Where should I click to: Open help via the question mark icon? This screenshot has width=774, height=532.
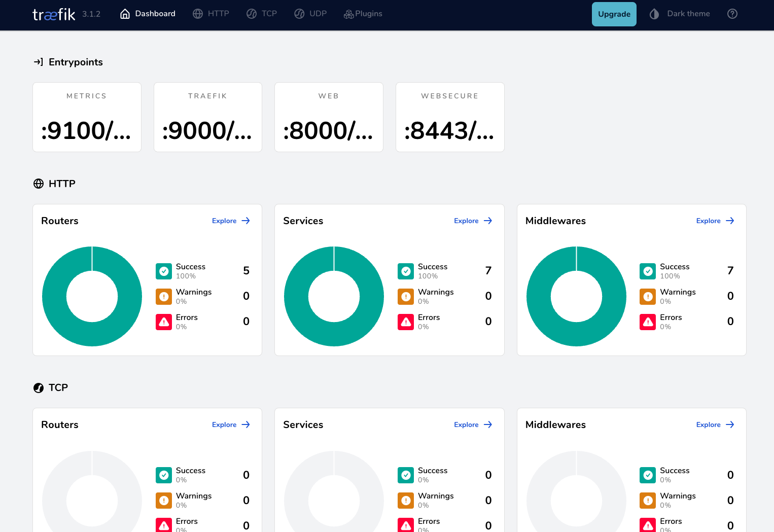click(x=732, y=14)
